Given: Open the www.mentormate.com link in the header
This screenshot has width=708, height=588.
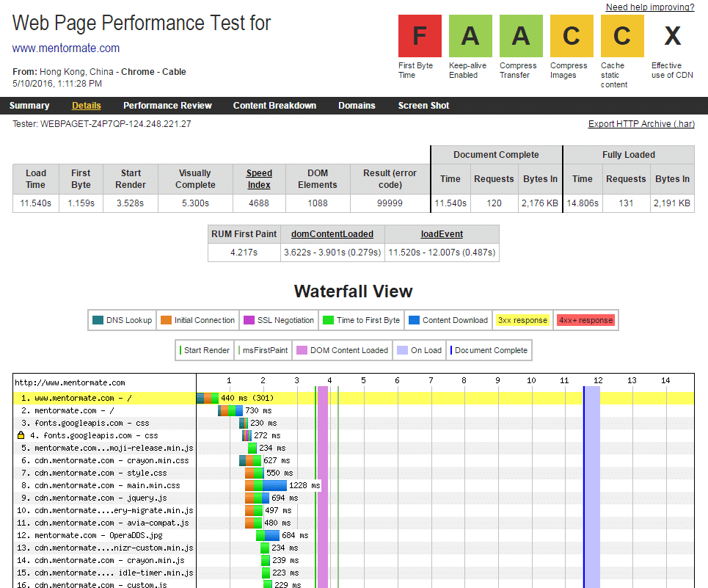Looking at the screenshot, I should pyautogui.click(x=66, y=48).
